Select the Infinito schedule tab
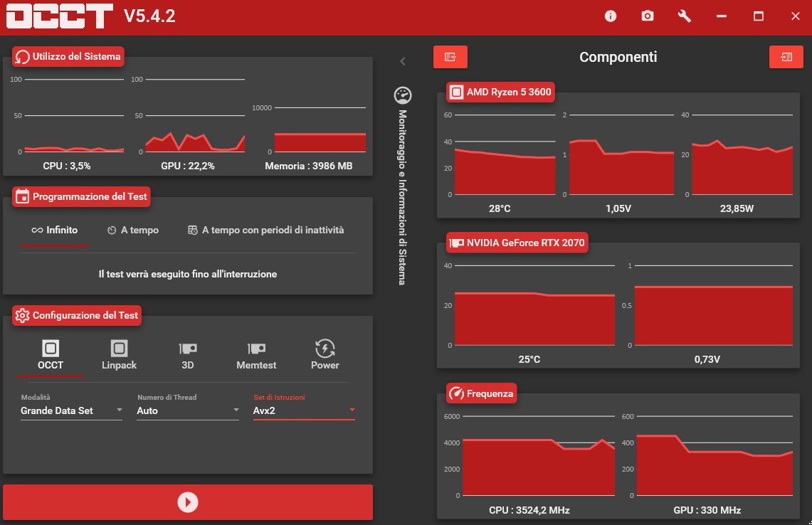The height and width of the screenshot is (525, 812). pos(54,230)
